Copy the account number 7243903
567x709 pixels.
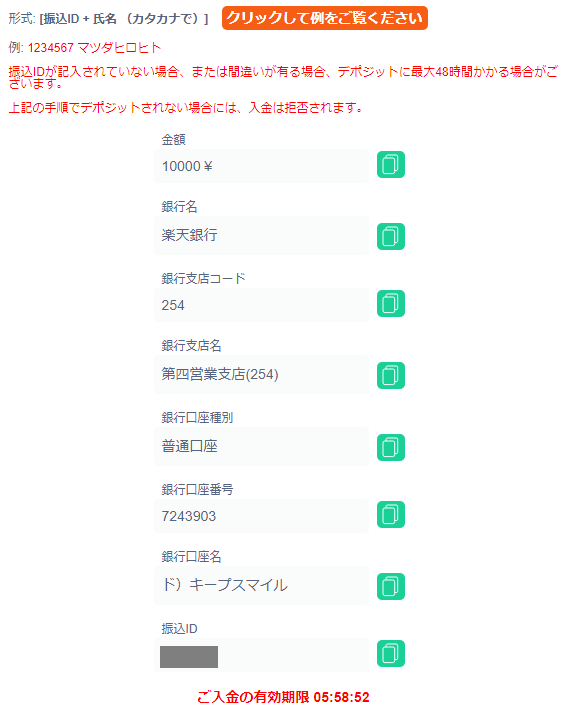[391, 515]
